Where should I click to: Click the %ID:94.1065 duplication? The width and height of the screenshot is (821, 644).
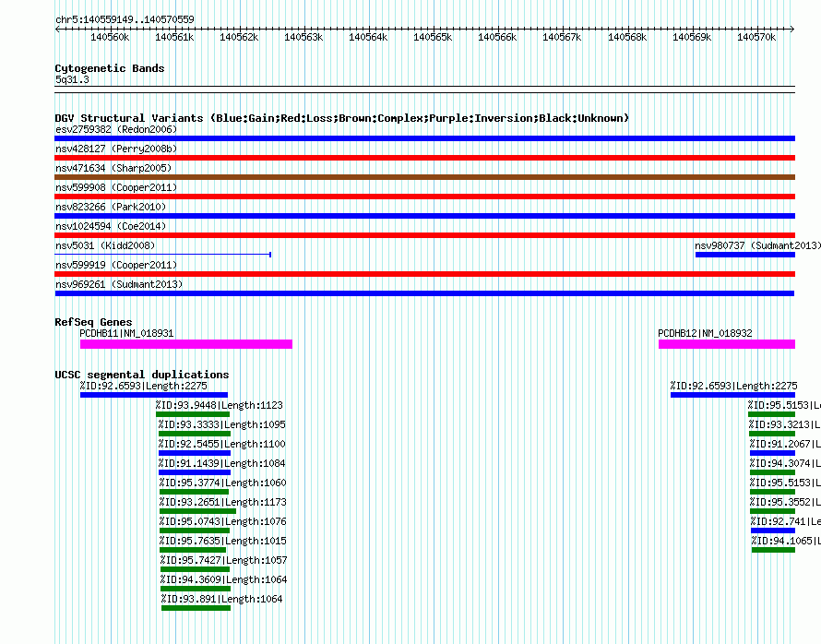[x=773, y=550]
